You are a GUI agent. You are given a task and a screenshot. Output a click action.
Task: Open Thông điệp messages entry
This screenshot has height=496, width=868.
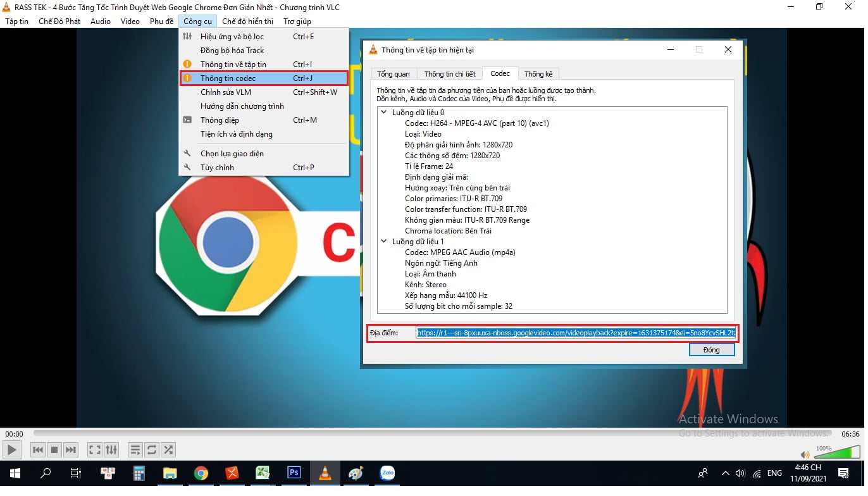(264, 120)
